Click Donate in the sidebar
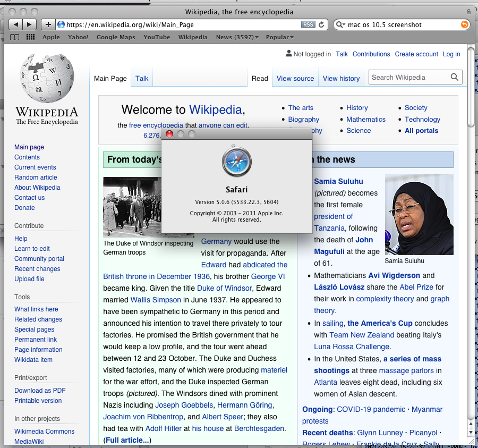Image resolution: width=478 pixels, height=448 pixels. point(24,208)
